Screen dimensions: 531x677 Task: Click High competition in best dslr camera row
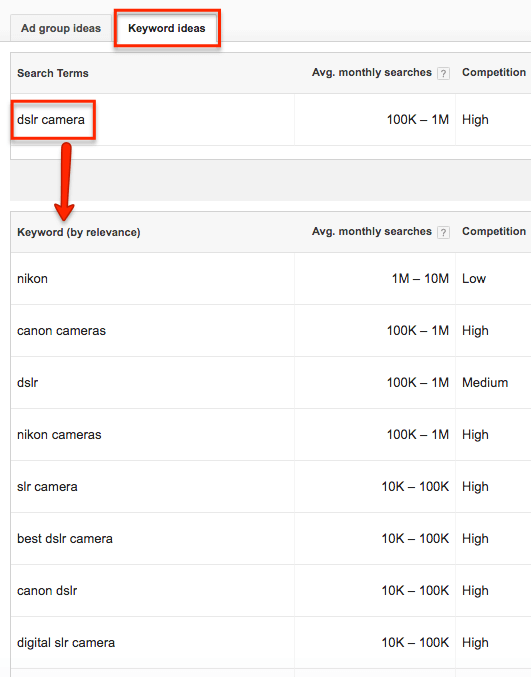(x=475, y=539)
